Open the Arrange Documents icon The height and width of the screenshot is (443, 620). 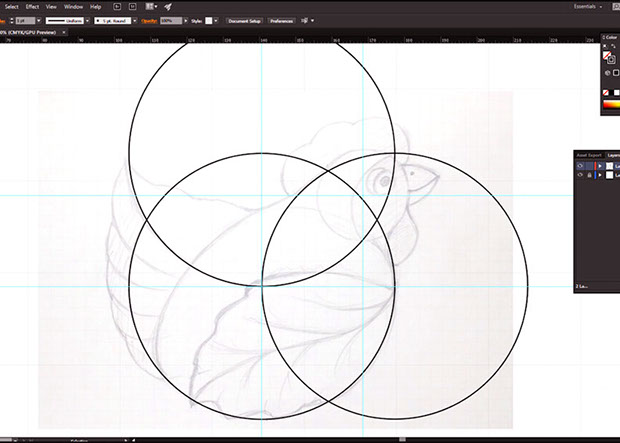tap(148, 6)
